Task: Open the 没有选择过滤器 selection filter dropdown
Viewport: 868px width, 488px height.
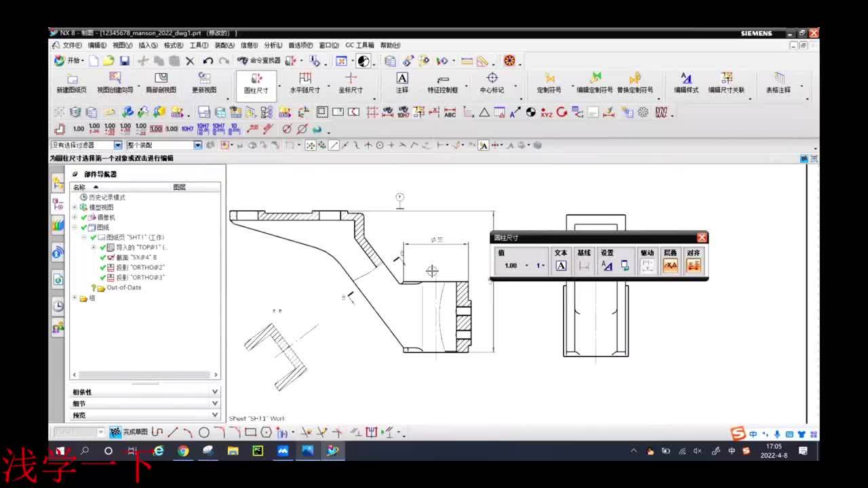Action: point(117,145)
